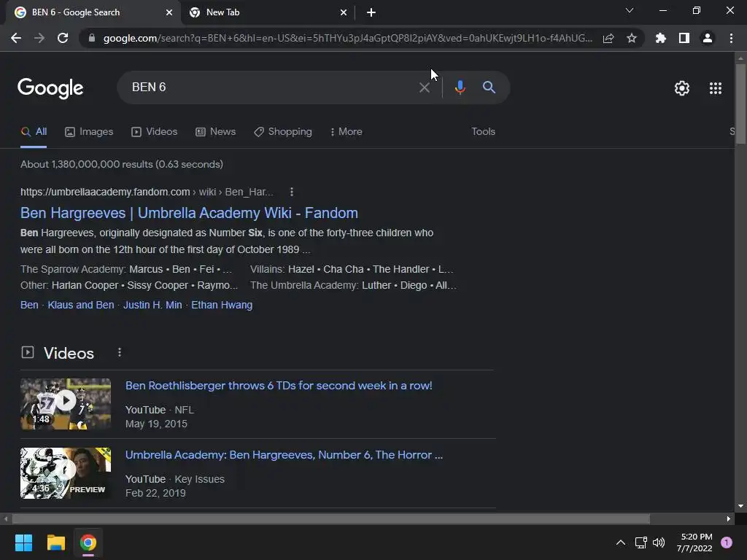Bookmark this page with the star
Screen dimensions: 747x560
click(632, 38)
